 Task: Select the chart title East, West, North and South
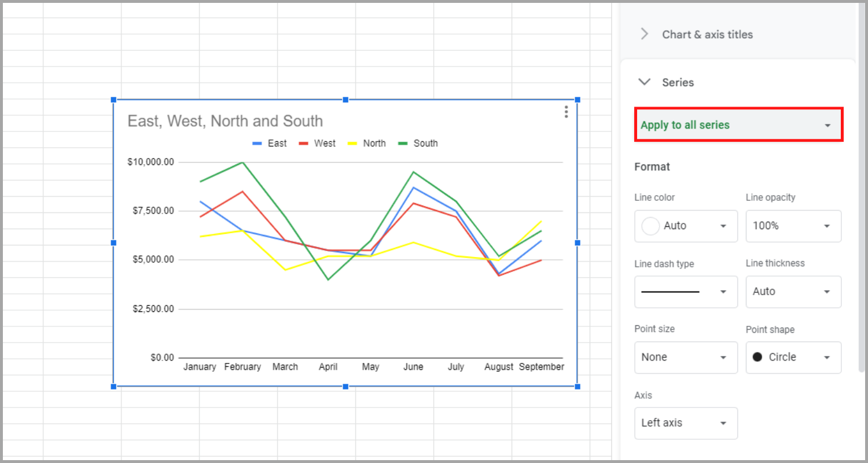(x=225, y=121)
